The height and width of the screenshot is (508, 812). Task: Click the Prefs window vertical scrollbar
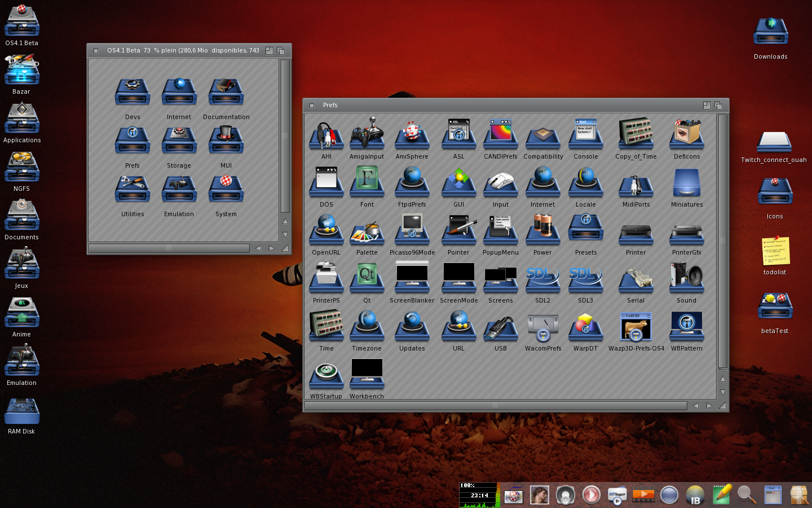point(723,242)
